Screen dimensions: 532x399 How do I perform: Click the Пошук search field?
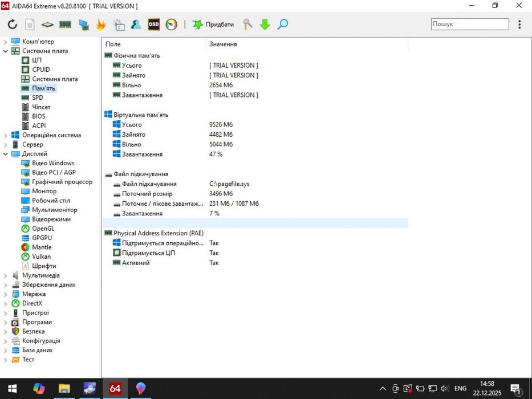point(470,24)
